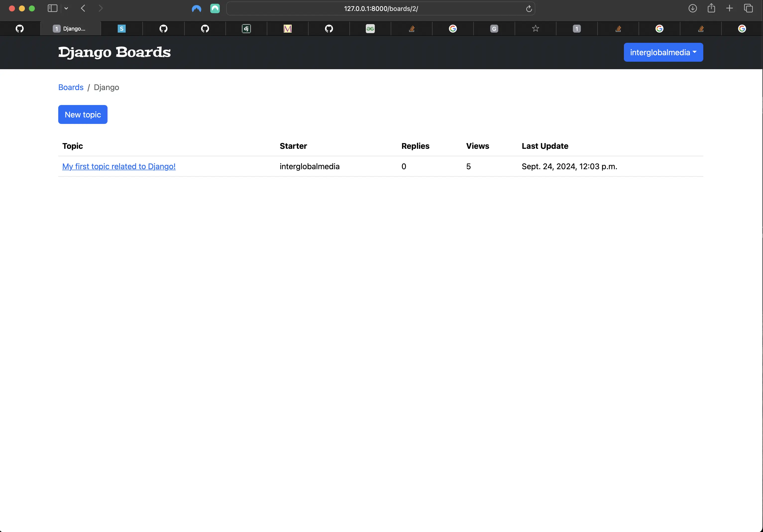
Task: Select the Django... tab
Action: [70, 29]
